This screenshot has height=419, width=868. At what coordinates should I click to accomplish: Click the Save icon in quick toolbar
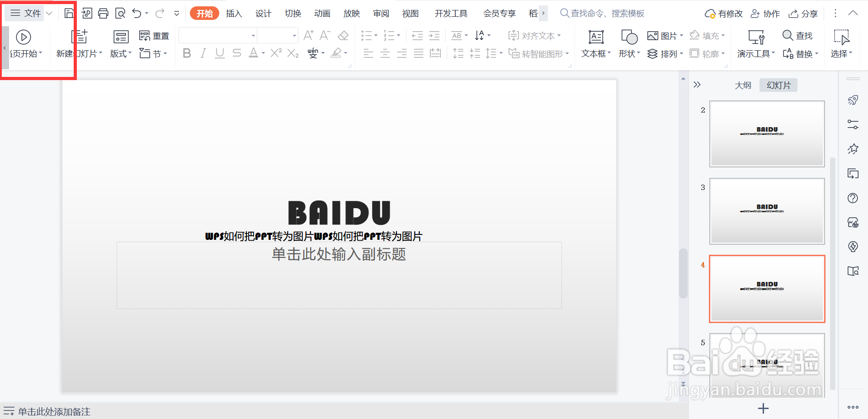(x=69, y=13)
